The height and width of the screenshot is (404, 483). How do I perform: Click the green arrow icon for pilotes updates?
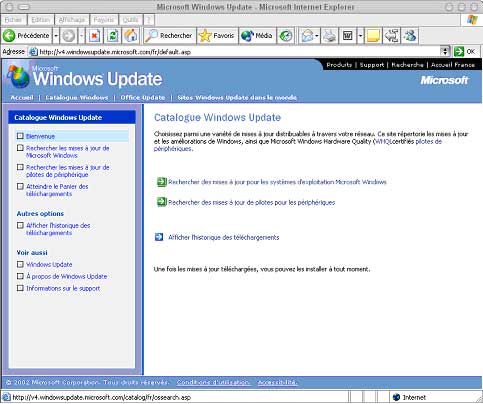point(162,202)
